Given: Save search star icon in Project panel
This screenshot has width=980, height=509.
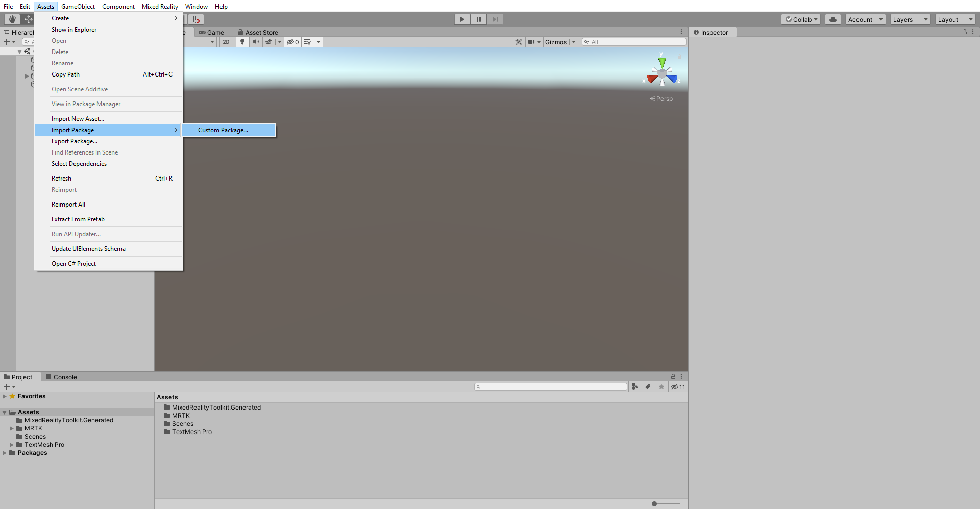Looking at the screenshot, I should pyautogui.click(x=661, y=387).
